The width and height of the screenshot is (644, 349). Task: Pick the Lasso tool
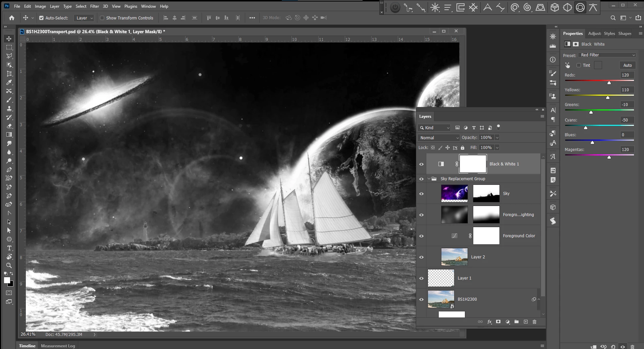9,56
